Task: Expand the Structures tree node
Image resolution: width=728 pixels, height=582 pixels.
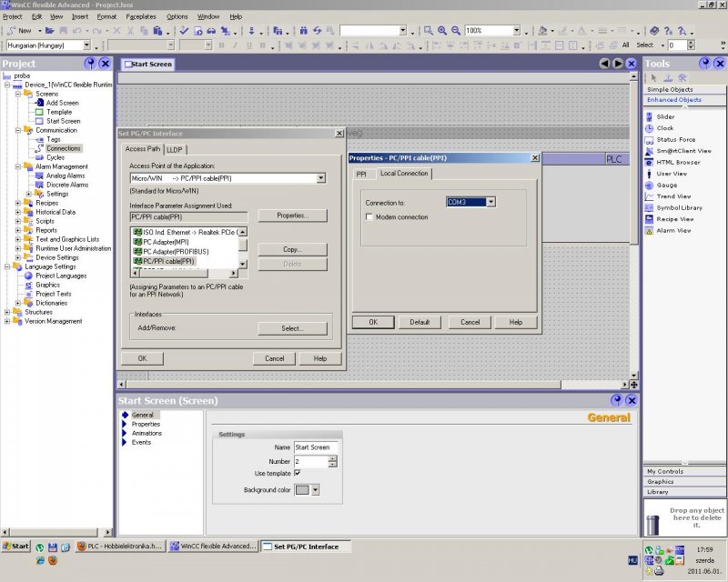Action: (x=7, y=312)
